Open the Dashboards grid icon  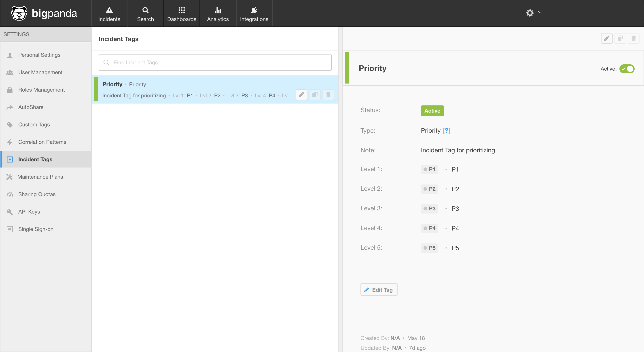tap(182, 10)
